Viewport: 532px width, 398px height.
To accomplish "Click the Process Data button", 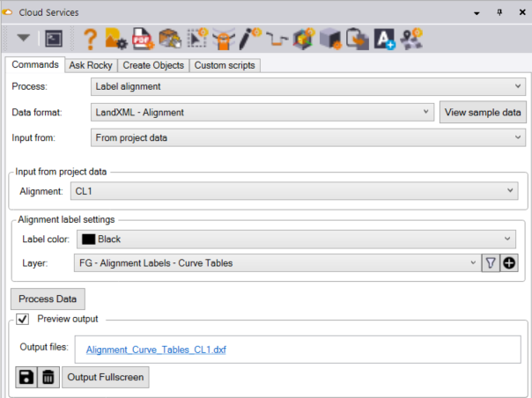I will click(48, 298).
